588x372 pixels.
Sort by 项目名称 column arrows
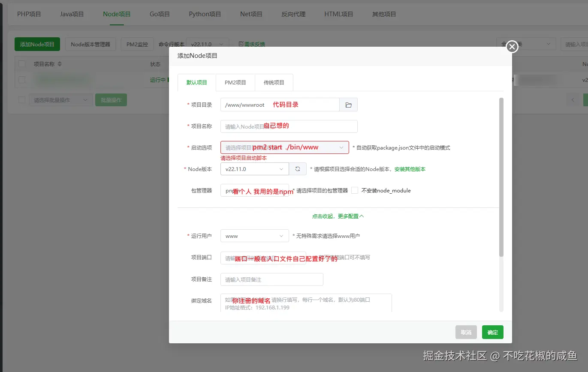(60, 64)
